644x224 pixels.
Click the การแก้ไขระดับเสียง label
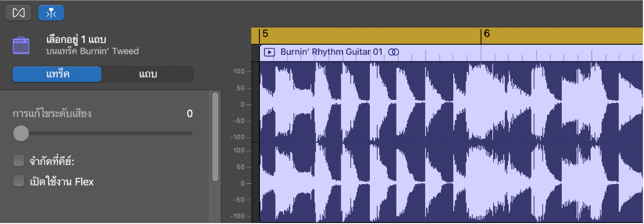(x=52, y=114)
